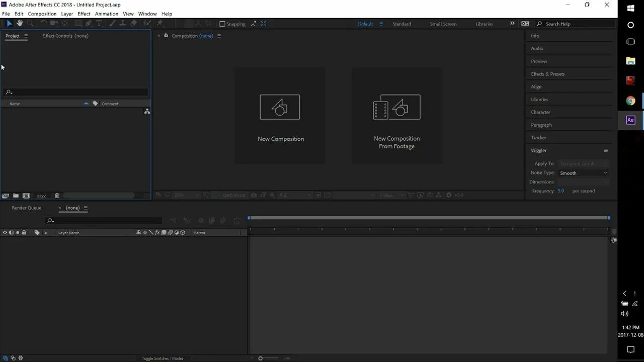Screen dimensions: 644x362
Task: Select the Pen tool
Action: [89, 23]
